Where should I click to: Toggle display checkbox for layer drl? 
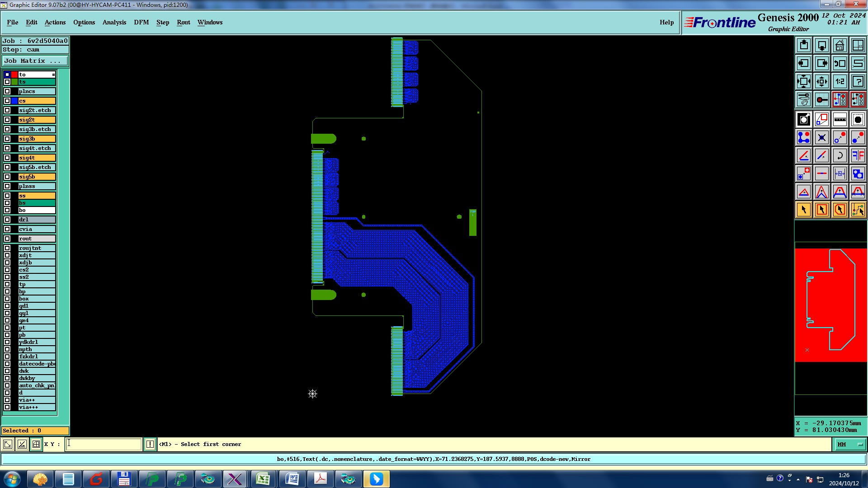click(x=7, y=220)
